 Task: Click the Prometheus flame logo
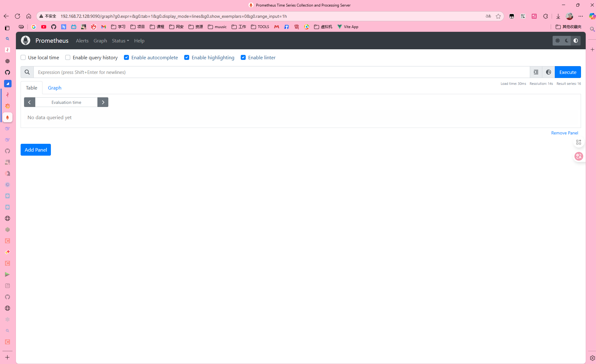[26, 41]
